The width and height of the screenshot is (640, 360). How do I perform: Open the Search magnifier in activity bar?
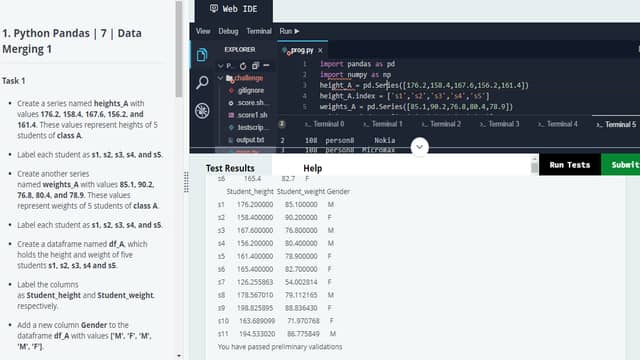202,82
